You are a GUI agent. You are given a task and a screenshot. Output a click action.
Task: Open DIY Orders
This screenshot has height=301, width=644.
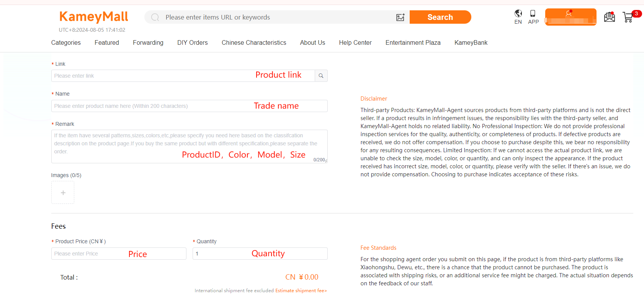coord(193,43)
